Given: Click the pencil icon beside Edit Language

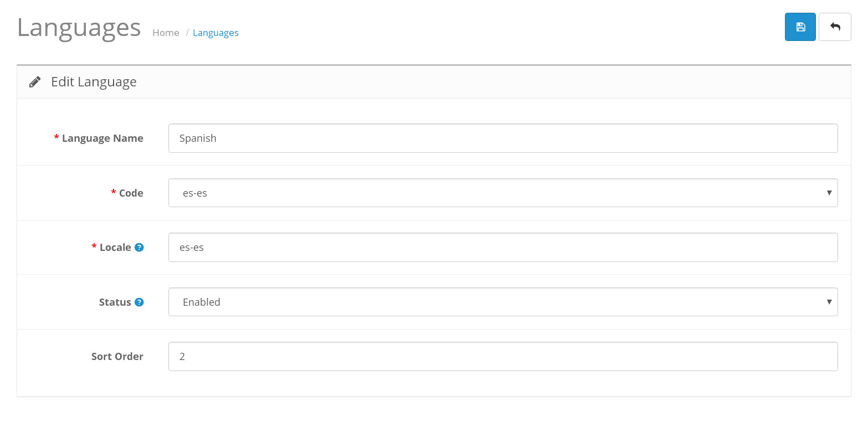Looking at the screenshot, I should pyautogui.click(x=35, y=82).
